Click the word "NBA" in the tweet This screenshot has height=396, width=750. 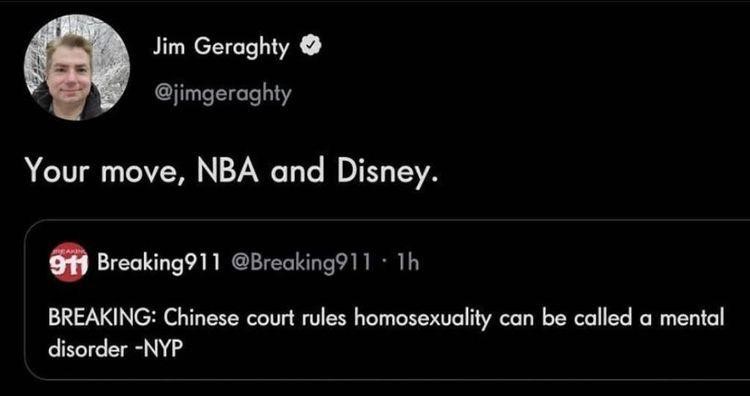[x=228, y=170]
